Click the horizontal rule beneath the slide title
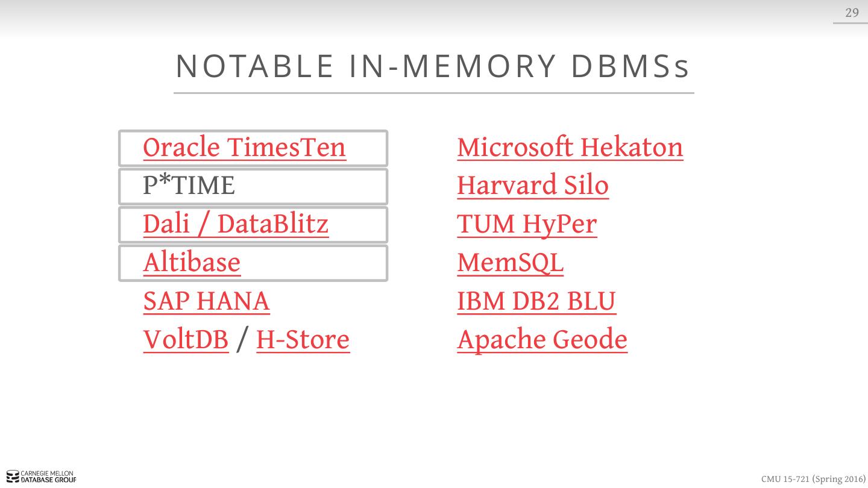This screenshot has height=488, width=868. click(433, 93)
